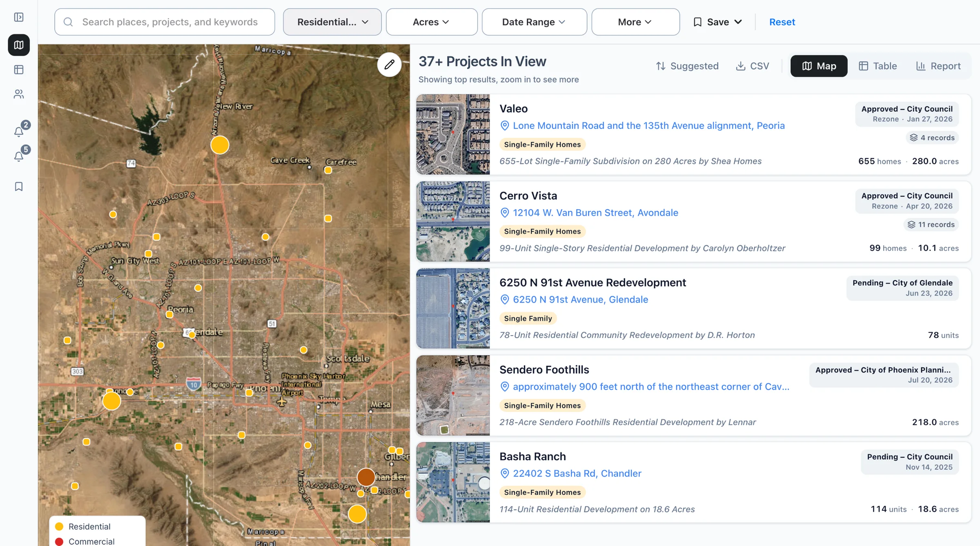Open the More filters dropdown
Viewport: 980px width, 546px height.
pyautogui.click(x=635, y=22)
